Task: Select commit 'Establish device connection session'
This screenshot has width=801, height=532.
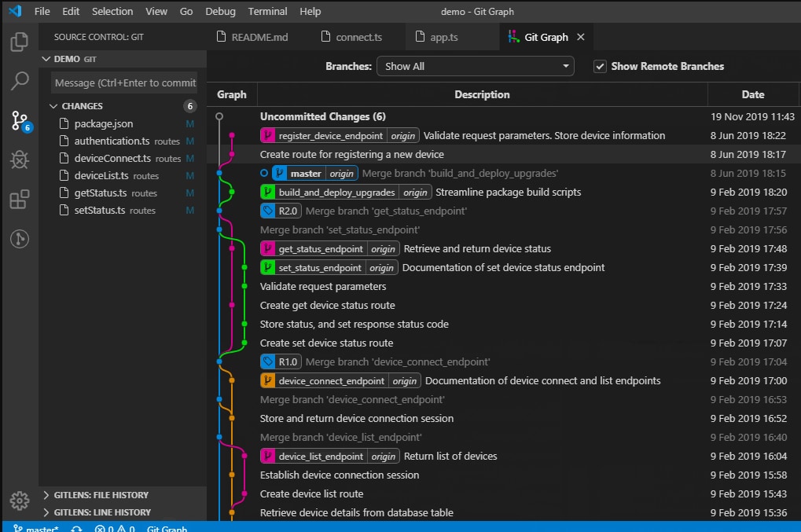Action: point(503,475)
